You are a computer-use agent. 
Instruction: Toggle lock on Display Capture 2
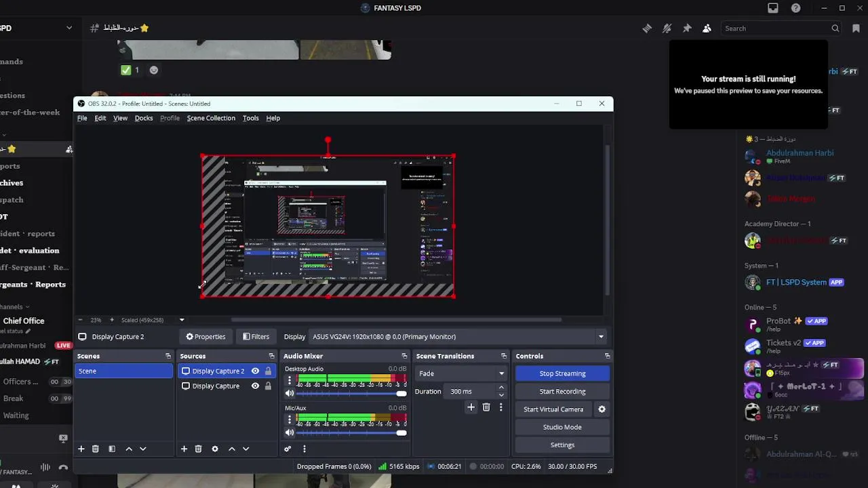pos(268,371)
